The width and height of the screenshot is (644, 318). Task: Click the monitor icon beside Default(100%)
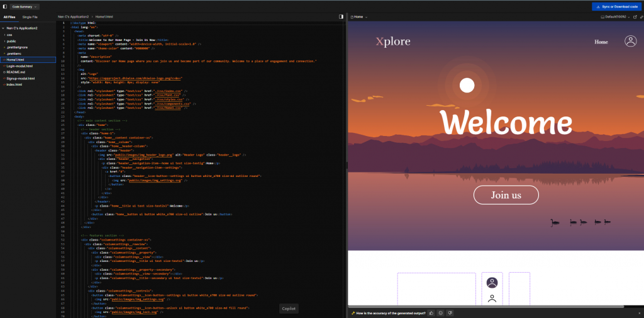pyautogui.click(x=602, y=17)
